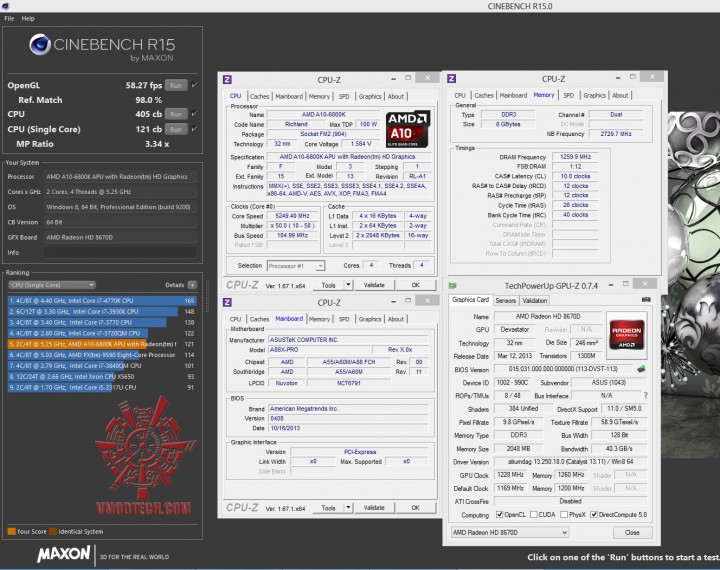This screenshot has height=570, width=720.
Task: Toggle the OpenCL checkbox in GPU-Z
Action: (500, 514)
